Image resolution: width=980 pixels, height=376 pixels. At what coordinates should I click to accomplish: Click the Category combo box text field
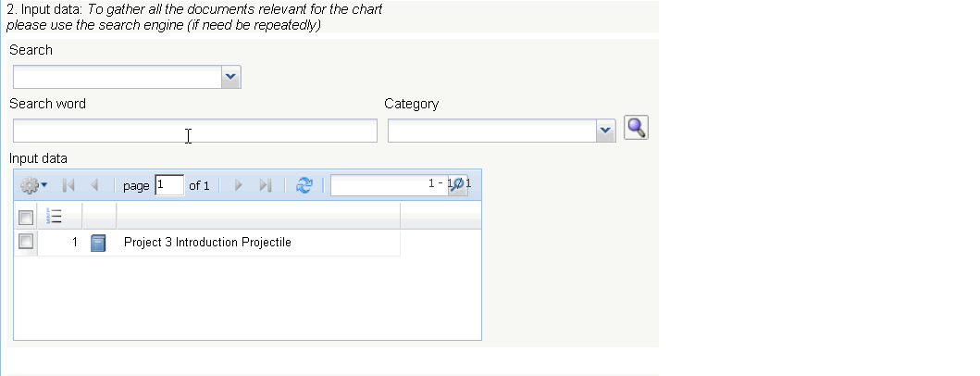click(x=491, y=132)
